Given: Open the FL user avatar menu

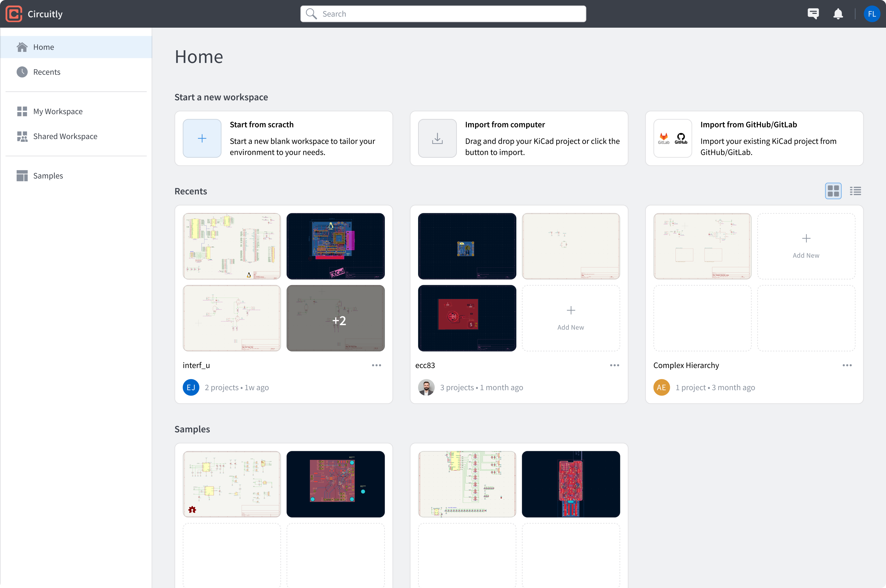Looking at the screenshot, I should [871, 14].
